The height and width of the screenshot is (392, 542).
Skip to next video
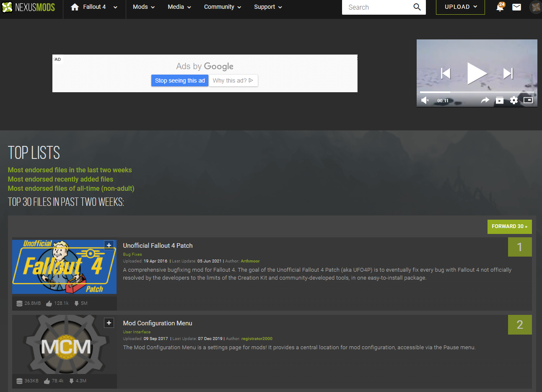coord(508,73)
